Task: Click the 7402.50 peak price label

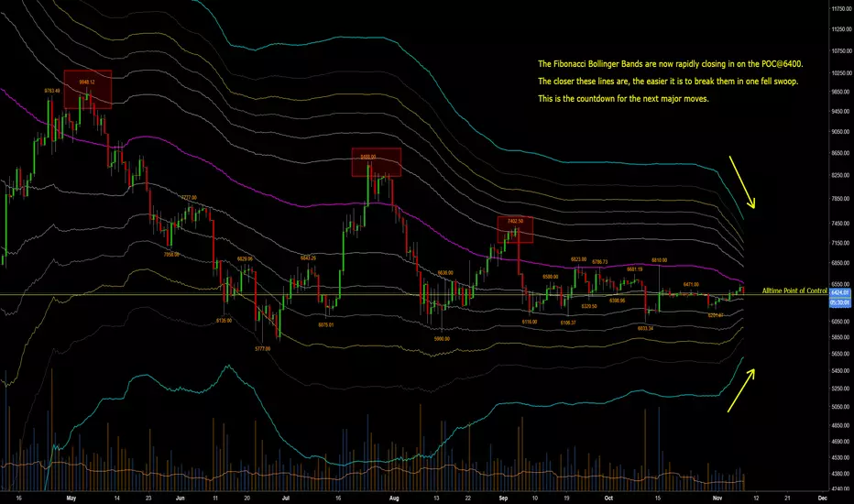Action: click(x=515, y=221)
